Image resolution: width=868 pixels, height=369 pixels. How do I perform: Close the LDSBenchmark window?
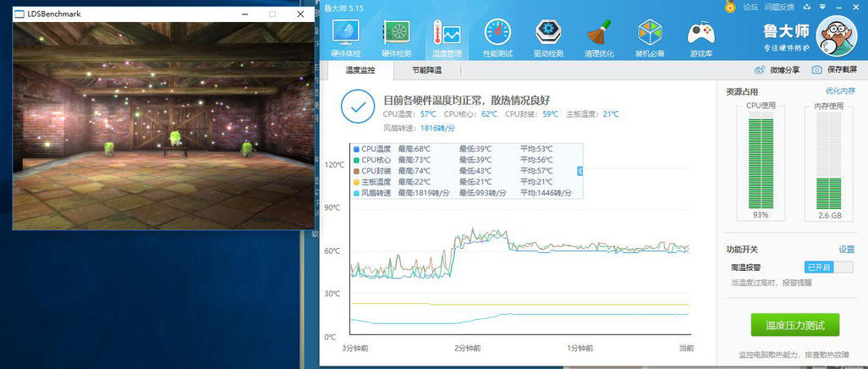click(x=300, y=14)
